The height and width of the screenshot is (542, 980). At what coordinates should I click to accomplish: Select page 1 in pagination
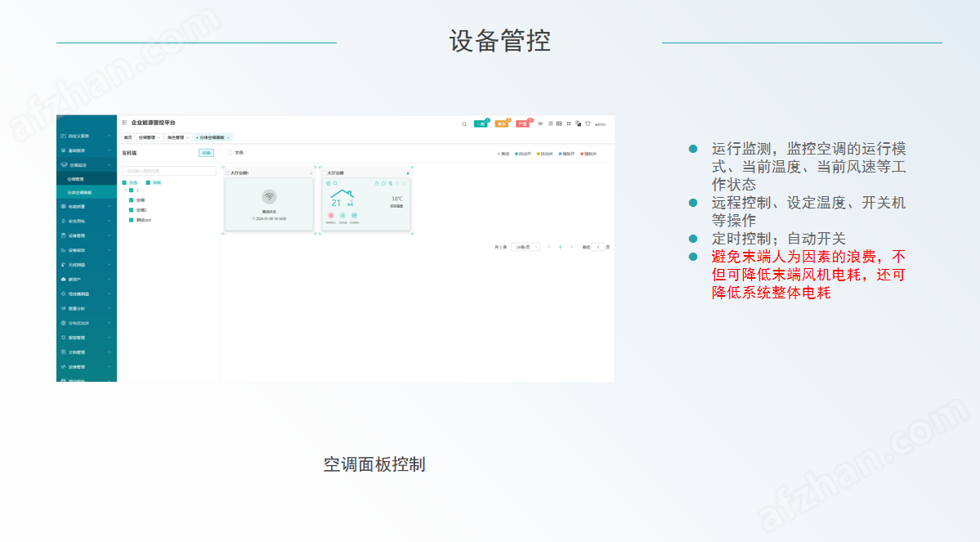click(560, 247)
